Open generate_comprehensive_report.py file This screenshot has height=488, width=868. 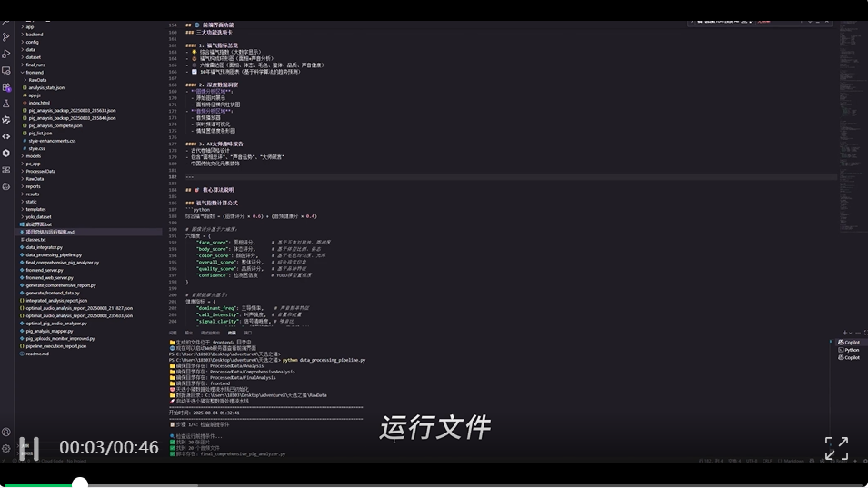tap(61, 285)
